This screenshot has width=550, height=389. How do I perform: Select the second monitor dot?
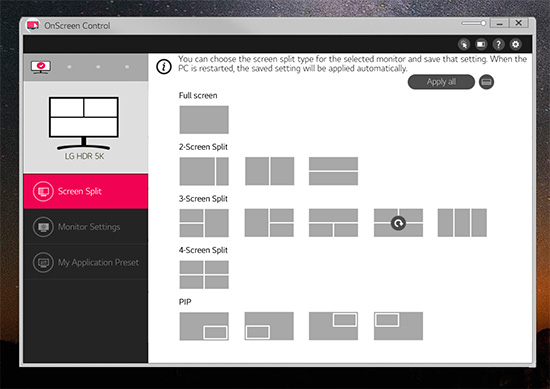point(69,67)
